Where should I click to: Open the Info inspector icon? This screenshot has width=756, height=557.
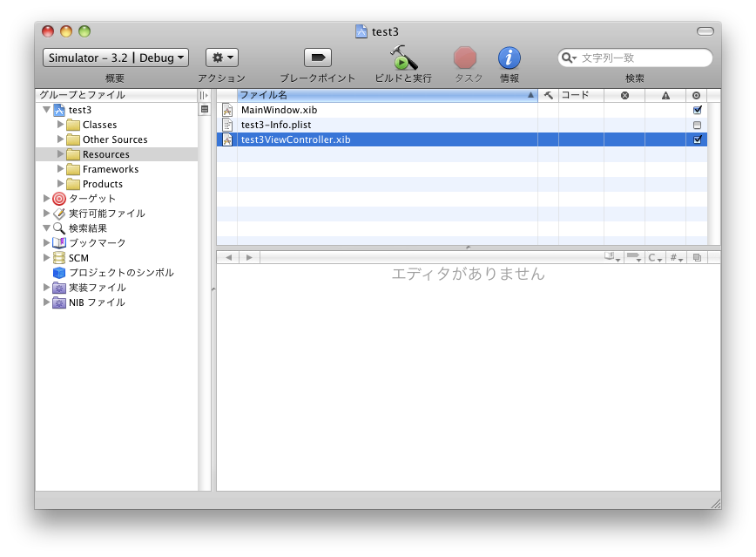tap(510, 58)
